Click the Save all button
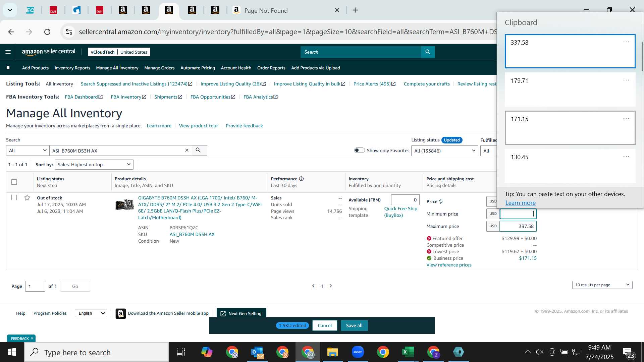 tap(354, 325)
